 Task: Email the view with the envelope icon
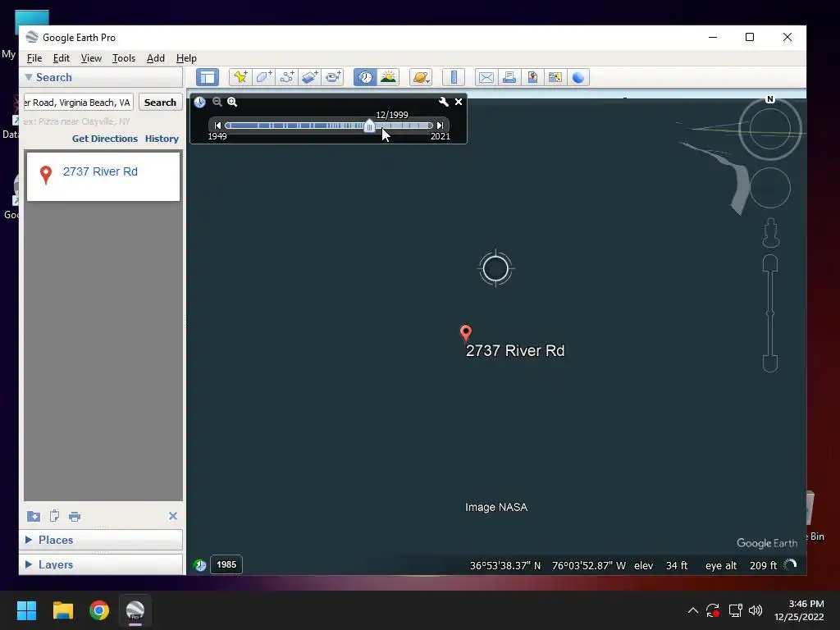pyautogui.click(x=486, y=77)
